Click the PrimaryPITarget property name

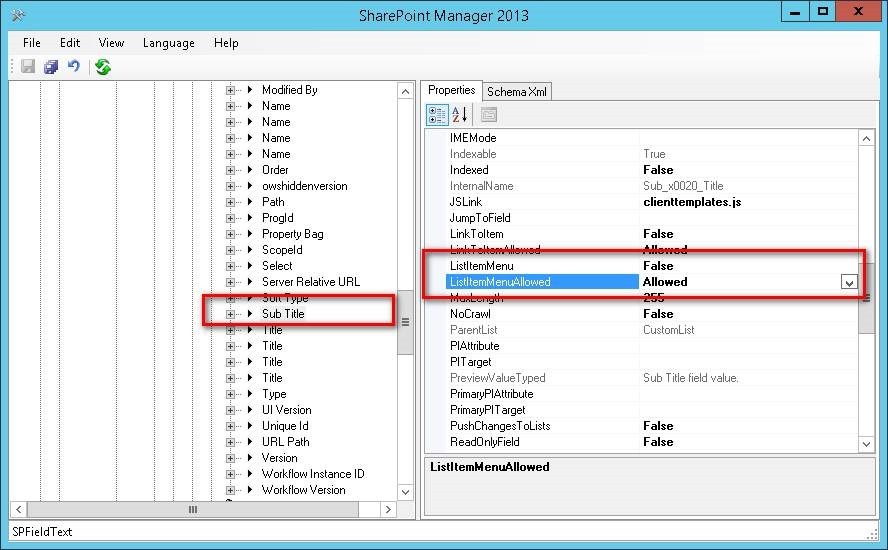[488, 410]
